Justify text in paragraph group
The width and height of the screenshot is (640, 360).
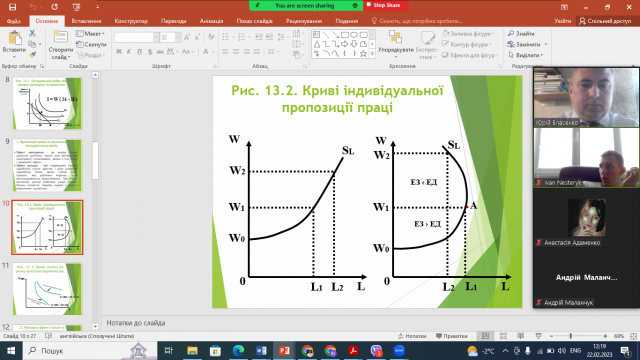pos(257,51)
